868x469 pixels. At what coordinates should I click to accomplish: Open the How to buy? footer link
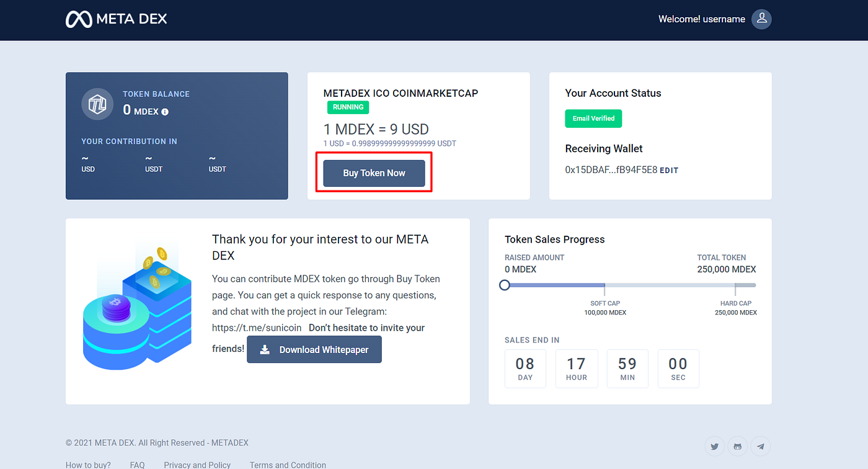click(89, 465)
